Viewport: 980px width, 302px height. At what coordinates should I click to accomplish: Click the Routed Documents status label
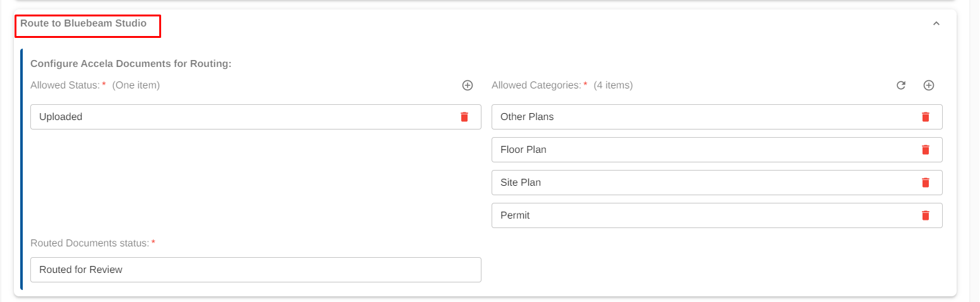pyautogui.click(x=90, y=243)
